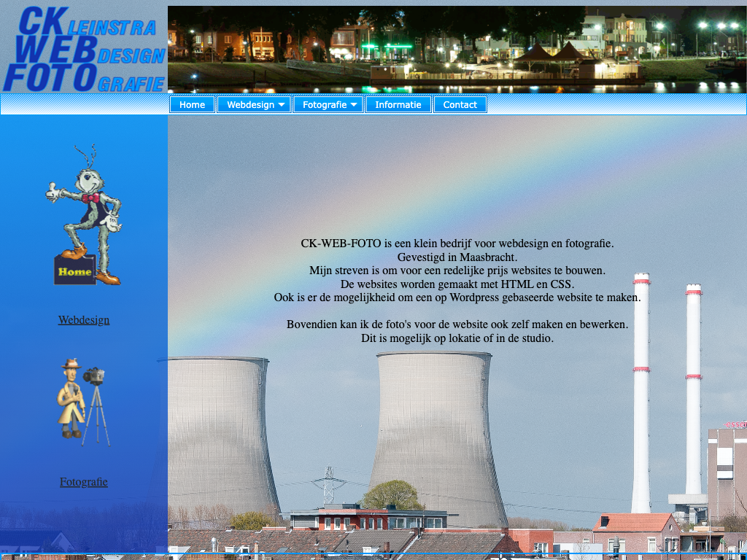The image size is (747, 560).
Task: Click the yellow Home sign under the mascot
Action: coord(74,271)
